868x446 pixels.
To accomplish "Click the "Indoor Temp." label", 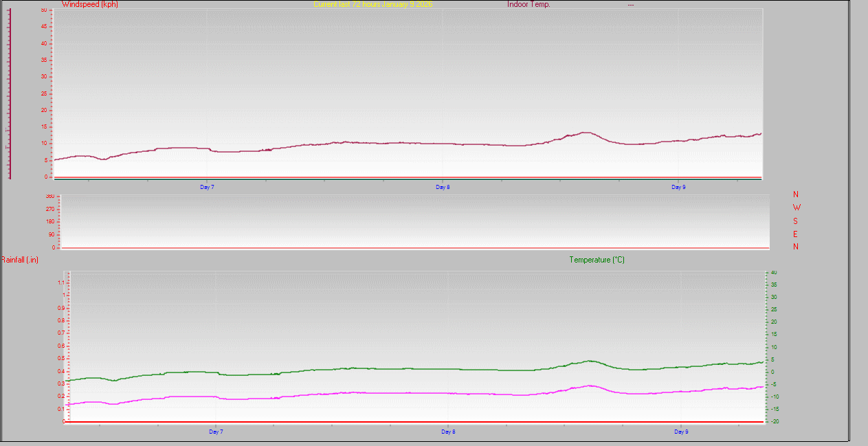I will [528, 4].
